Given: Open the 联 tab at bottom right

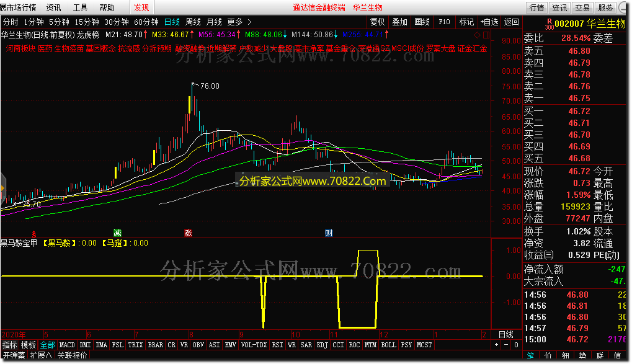Looking at the screenshot, I should coord(600,355).
